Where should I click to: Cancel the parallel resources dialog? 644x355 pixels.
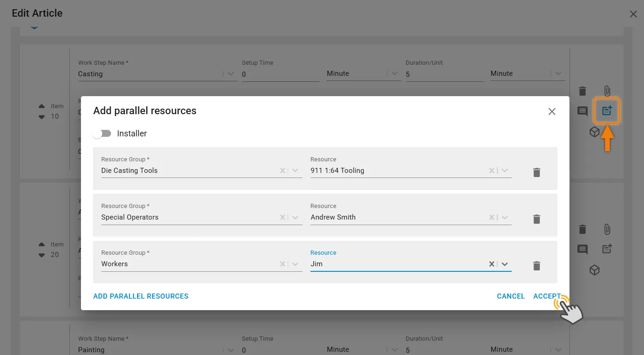coord(511,296)
